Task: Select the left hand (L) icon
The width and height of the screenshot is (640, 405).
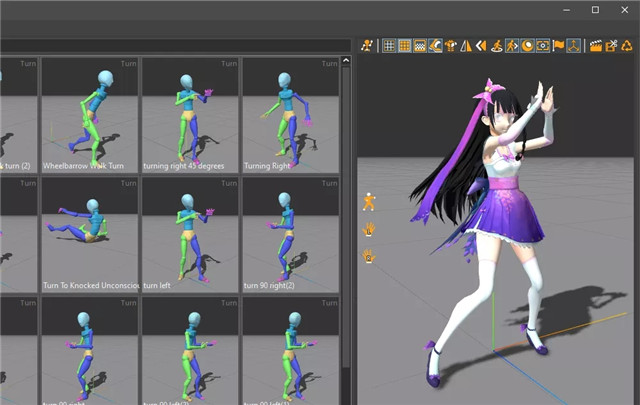Action: pos(369,229)
